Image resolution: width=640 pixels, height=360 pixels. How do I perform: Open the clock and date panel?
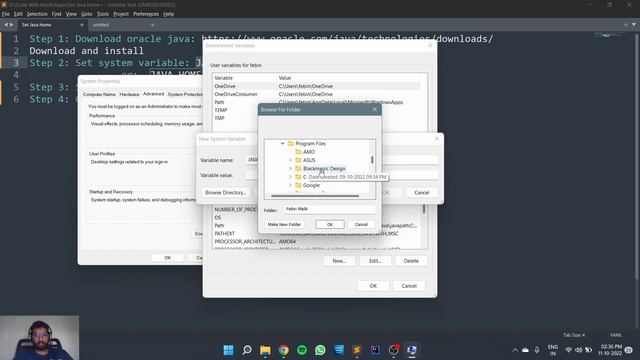[610, 350]
